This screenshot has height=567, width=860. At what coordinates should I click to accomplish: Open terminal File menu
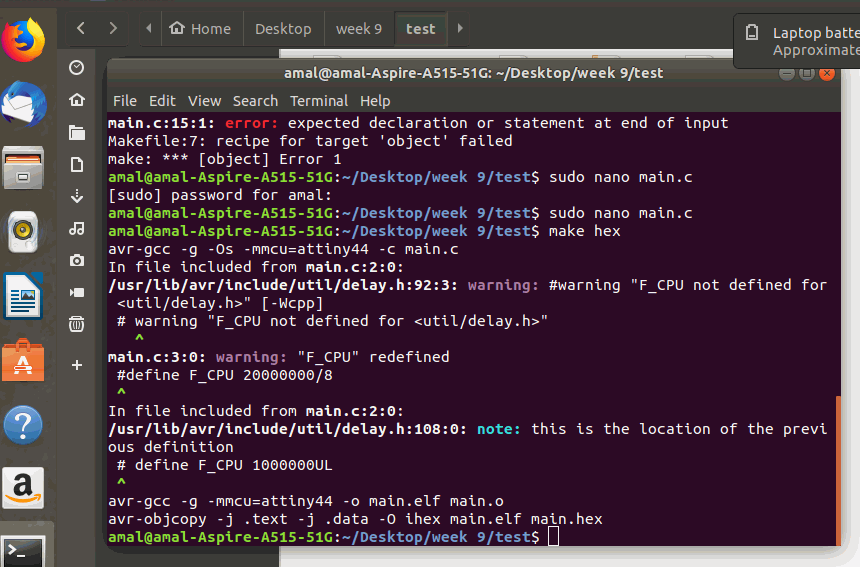click(x=125, y=101)
